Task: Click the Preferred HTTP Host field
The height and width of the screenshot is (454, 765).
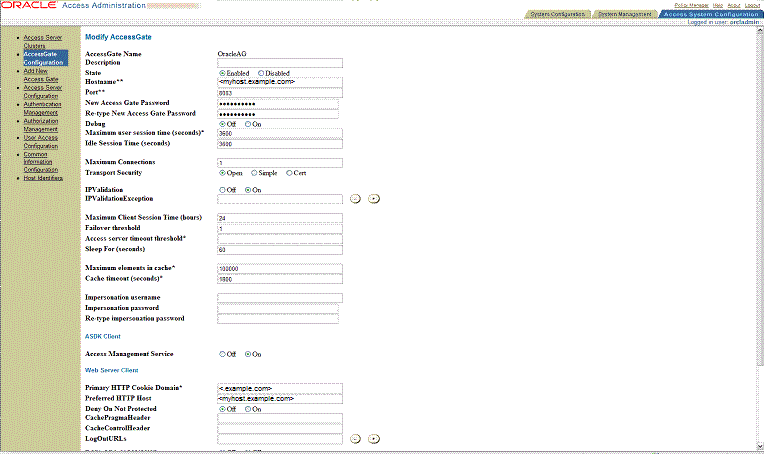Action: click(280, 399)
